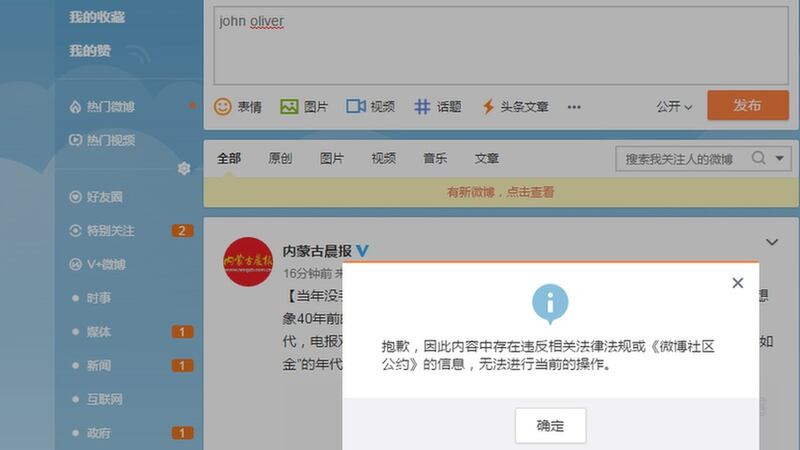The image size is (800, 450).
Task: Open 我的赞 in sidebar
Action: [90, 51]
